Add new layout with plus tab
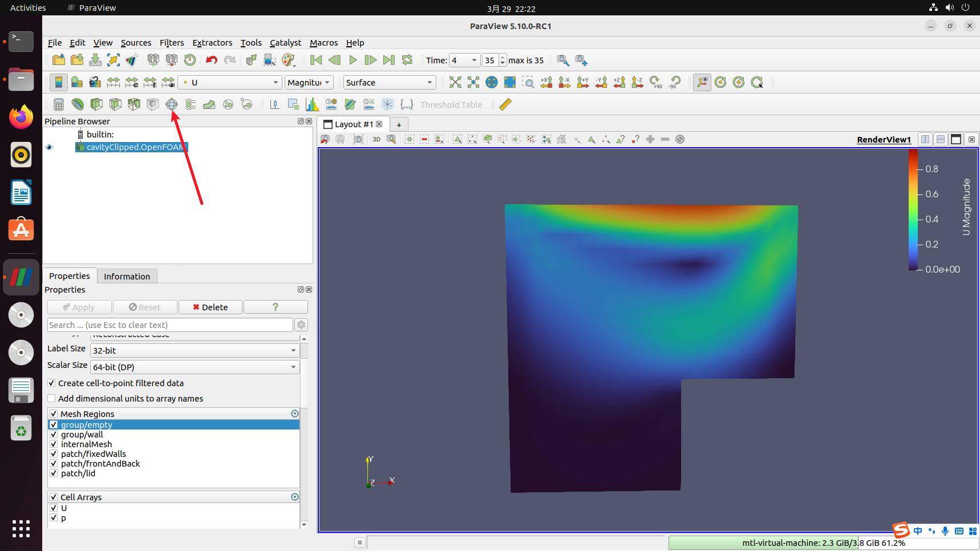The image size is (980, 551). (x=399, y=124)
